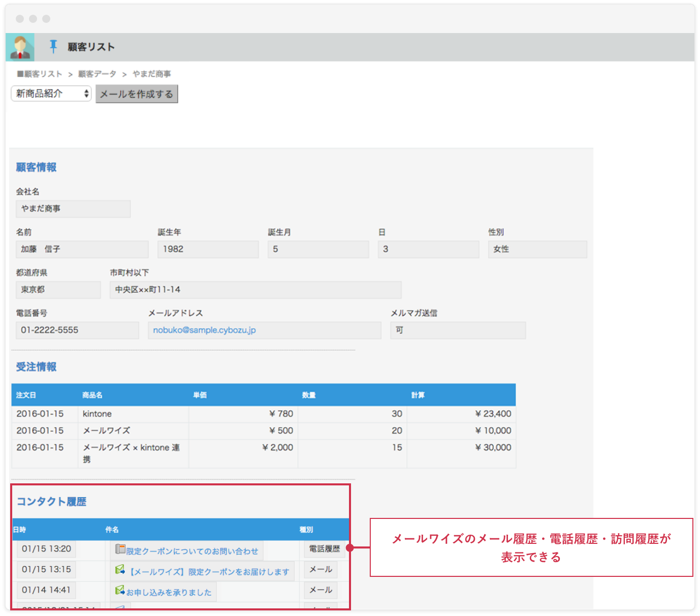
Task: Open the 新商品紹介 template dropdown
Action: click(x=51, y=94)
